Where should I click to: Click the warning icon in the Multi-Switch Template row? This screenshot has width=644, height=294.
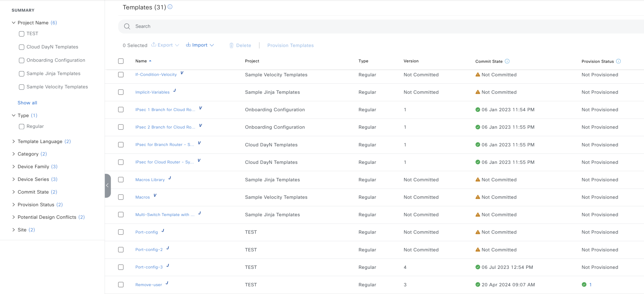tap(478, 214)
